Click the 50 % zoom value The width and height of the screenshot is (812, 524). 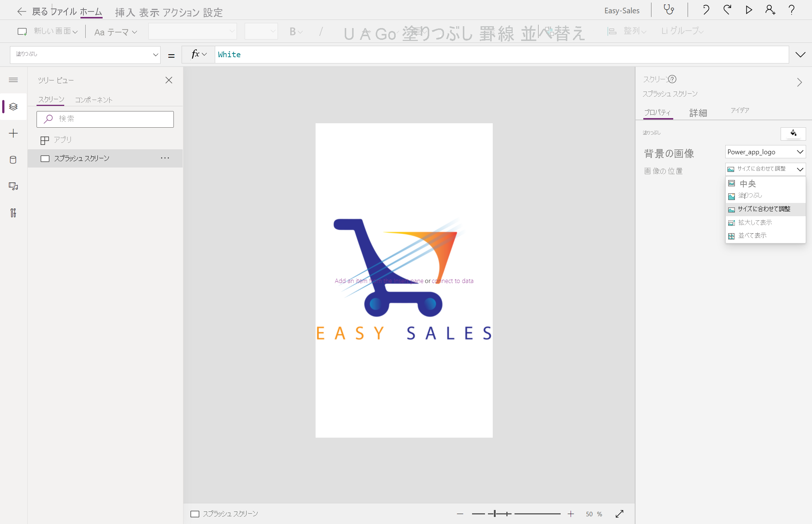point(594,514)
